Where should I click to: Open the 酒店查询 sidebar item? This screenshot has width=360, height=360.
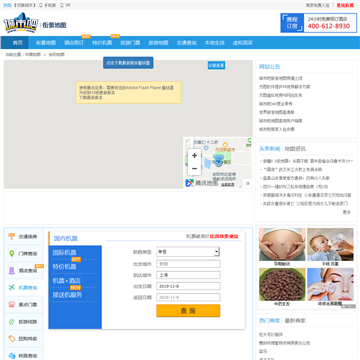click(x=24, y=271)
